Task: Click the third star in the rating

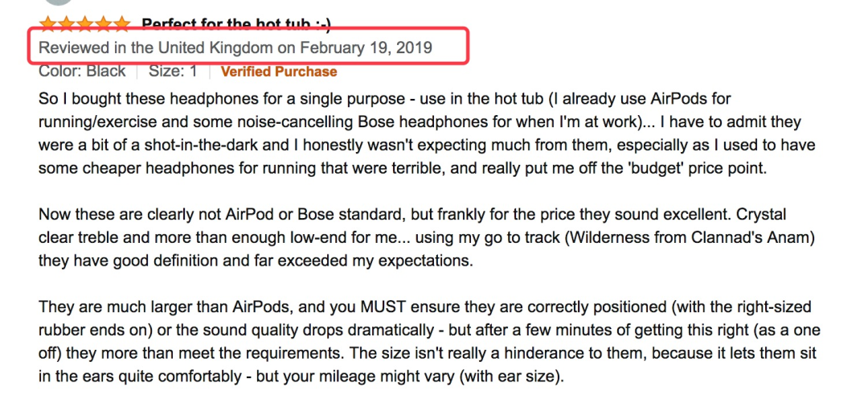Action: click(x=84, y=23)
